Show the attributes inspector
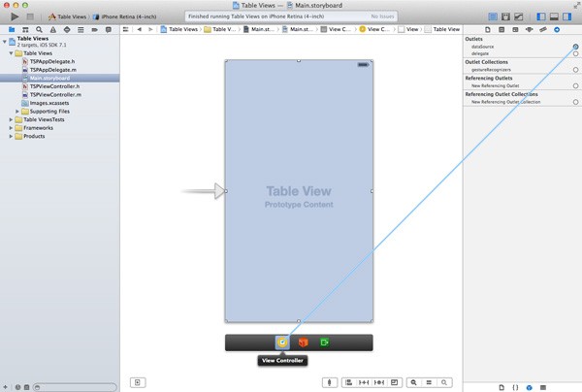The image size is (582, 392). (x=529, y=29)
